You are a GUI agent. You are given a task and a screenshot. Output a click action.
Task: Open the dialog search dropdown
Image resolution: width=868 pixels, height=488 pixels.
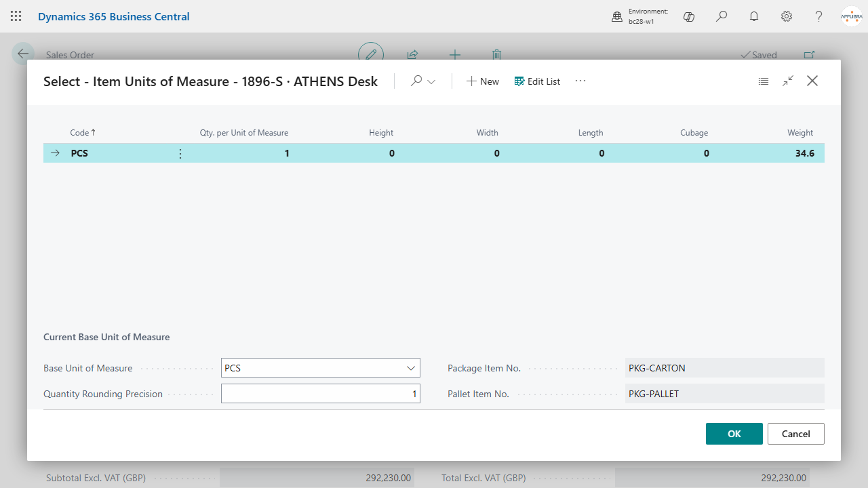click(423, 81)
